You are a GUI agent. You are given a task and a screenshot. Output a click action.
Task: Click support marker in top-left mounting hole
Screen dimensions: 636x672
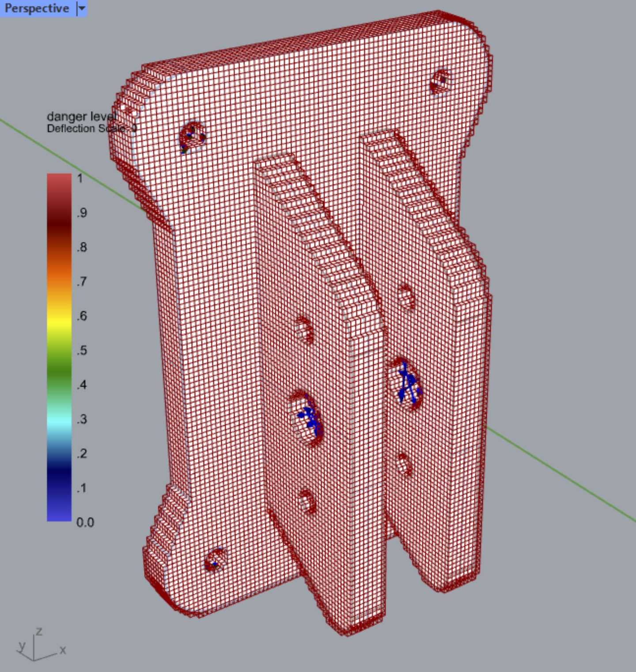191,137
